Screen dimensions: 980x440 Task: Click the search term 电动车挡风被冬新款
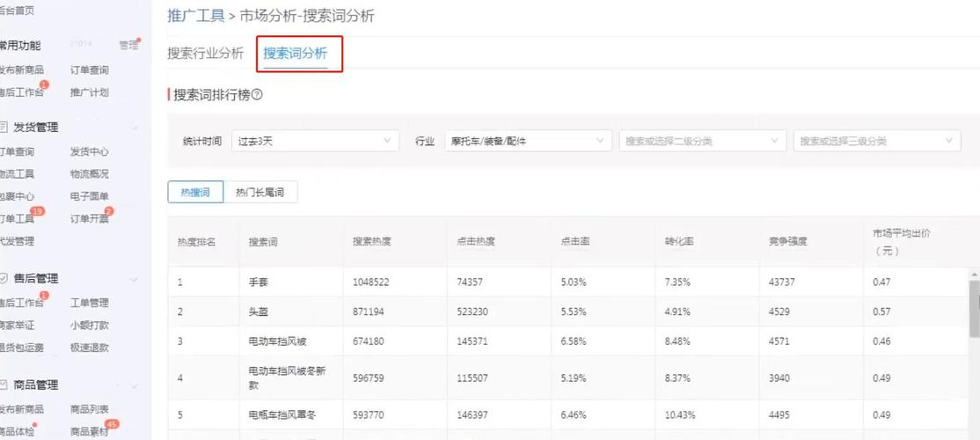tap(288, 378)
